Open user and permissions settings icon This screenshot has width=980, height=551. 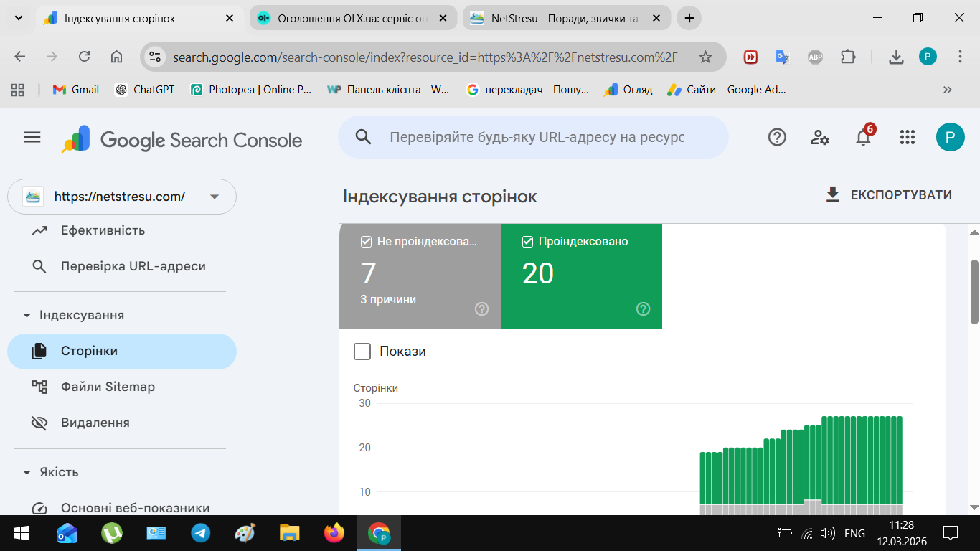pyautogui.click(x=820, y=137)
